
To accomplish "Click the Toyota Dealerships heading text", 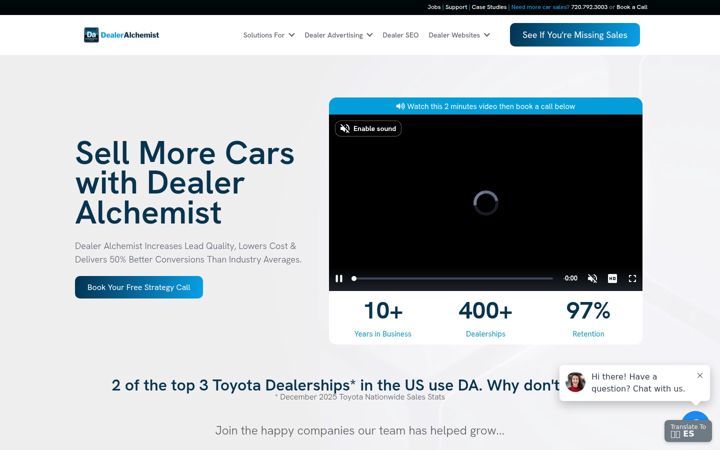I will (335, 385).
